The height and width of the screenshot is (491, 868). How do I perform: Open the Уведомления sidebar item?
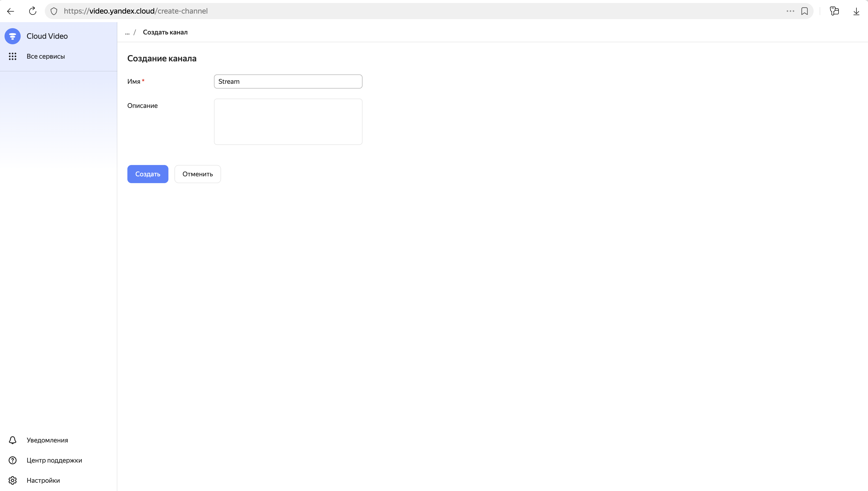[x=47, y=440]
